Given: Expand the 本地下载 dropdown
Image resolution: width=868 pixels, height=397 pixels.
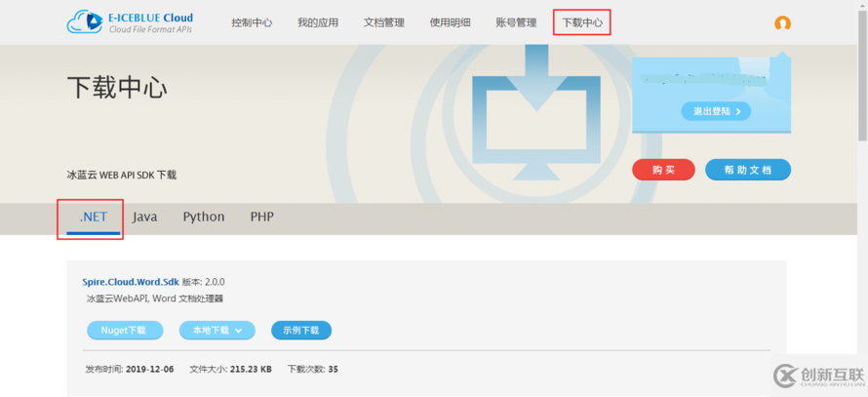Looking at the screenshot, I should (x=217, y=331).
